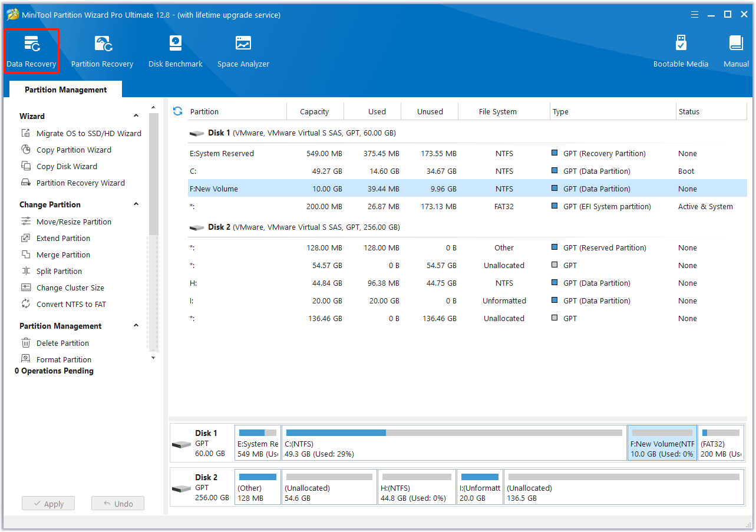Open the Bootable Media creator
This screenshot has width=756, height=532.
(681, 50)
